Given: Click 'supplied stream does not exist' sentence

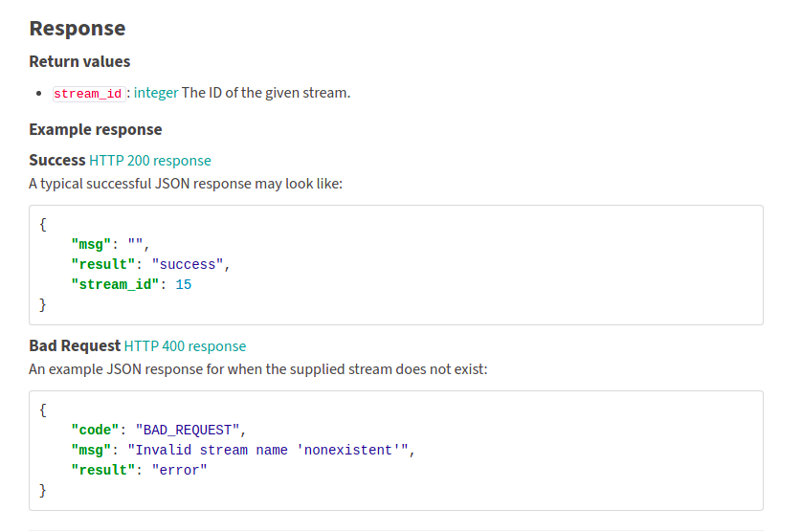Looking at the screenshot, I should [x=258, y=369].
